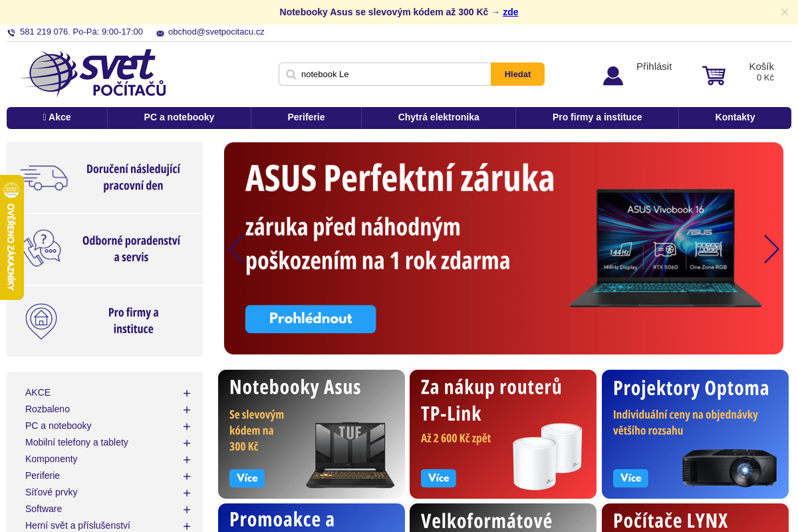This screenshot has width=798, height=532.
Task: Select the Rozbaleno sidebar category label
Action: tap(47, 410)
